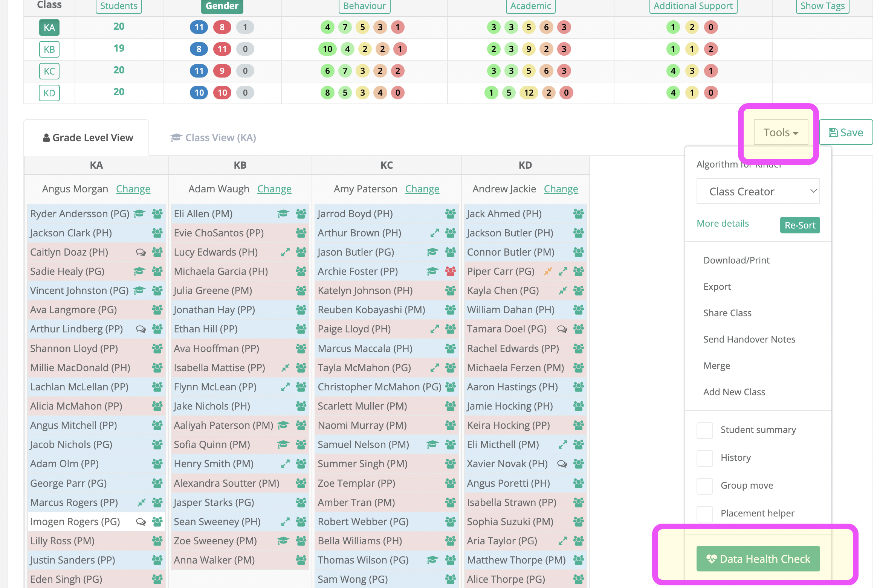Expand the Class Creator algorithm select box

tap(758, 191)
